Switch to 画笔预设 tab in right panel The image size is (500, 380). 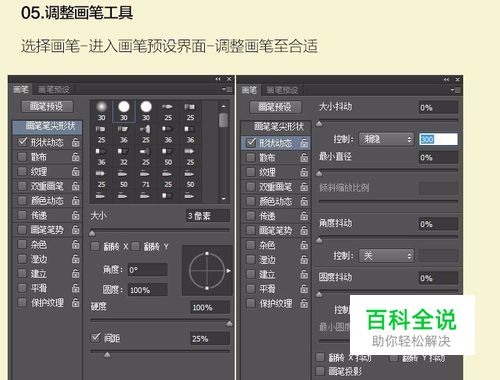pyautogui.click(x=282, y=90)
